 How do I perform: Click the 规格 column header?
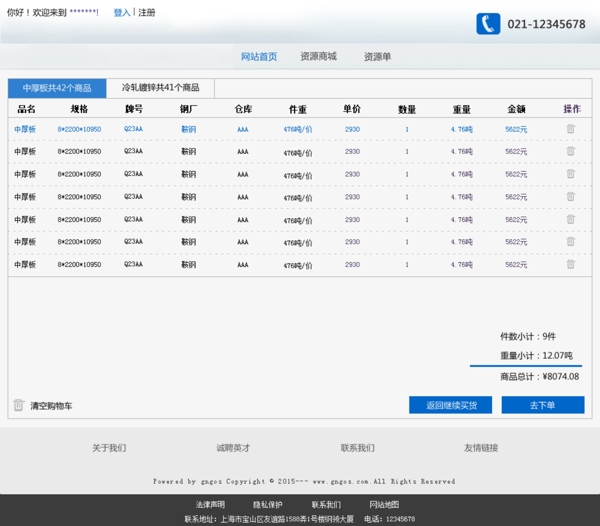79,109
